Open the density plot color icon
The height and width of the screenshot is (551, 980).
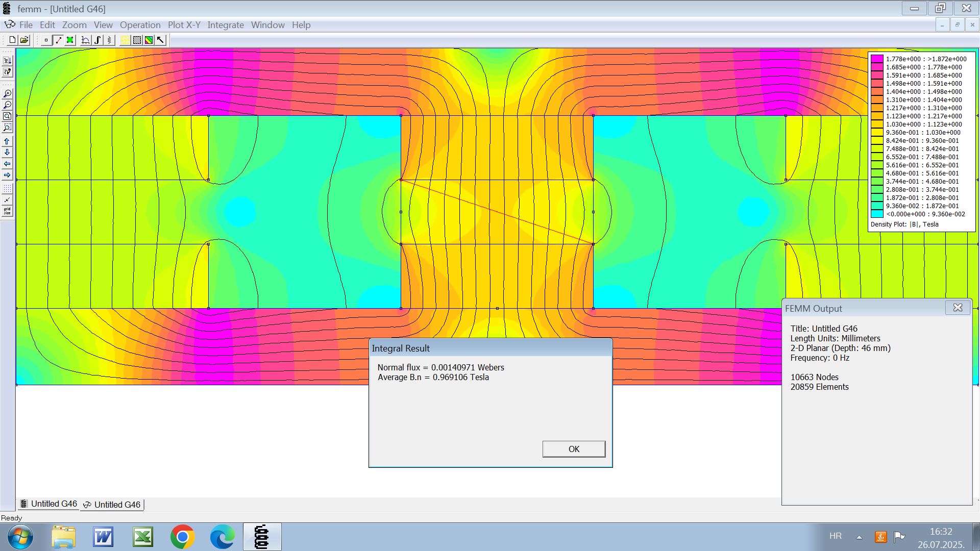click(149, 40)
